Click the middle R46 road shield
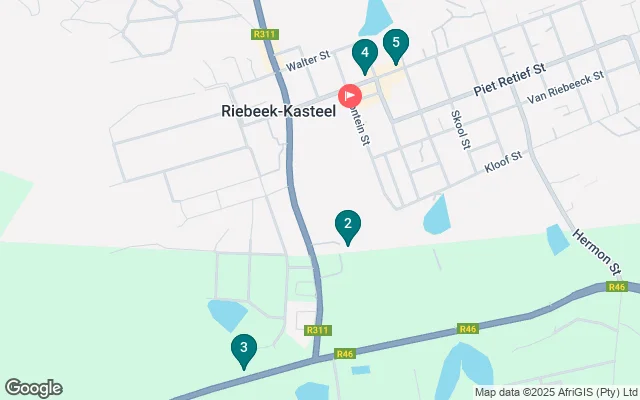640x400 pixels. click(468, 329)
